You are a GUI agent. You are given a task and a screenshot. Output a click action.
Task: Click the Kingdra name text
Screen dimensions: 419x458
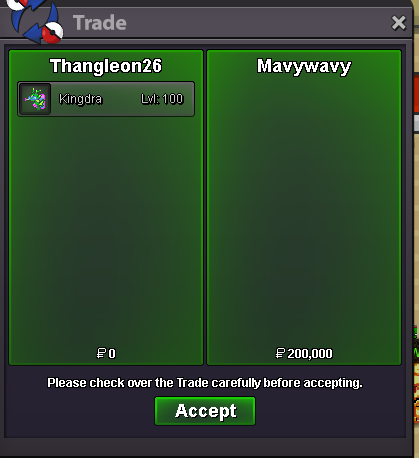pos(80,99)
